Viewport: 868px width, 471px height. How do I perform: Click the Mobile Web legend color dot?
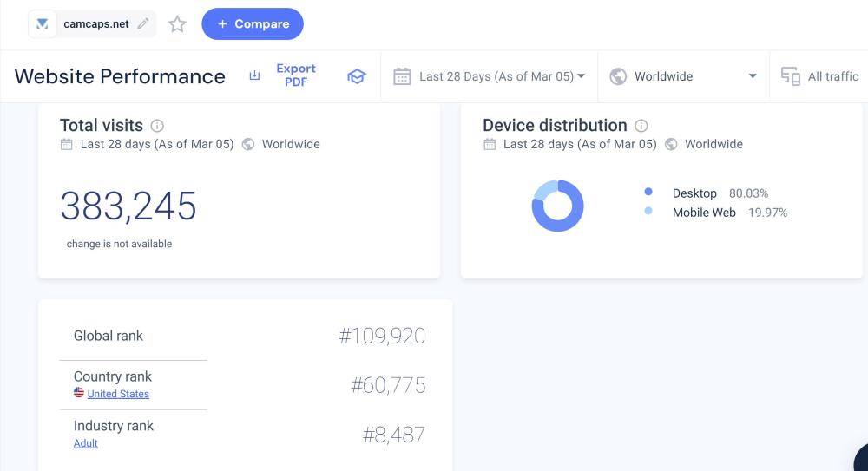pos(648,212)
